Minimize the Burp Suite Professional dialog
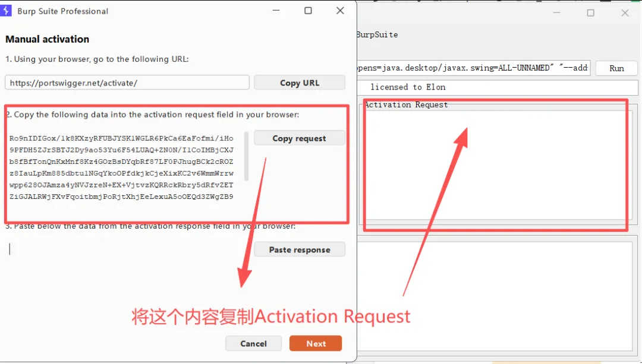The width and height of the screenshot is (642, 364). click(x=276, y=11)
